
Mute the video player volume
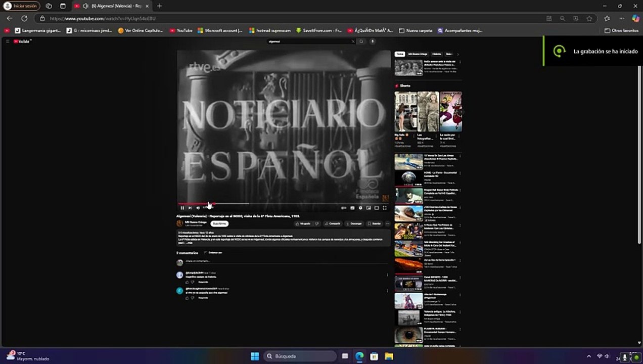point(198,208)
